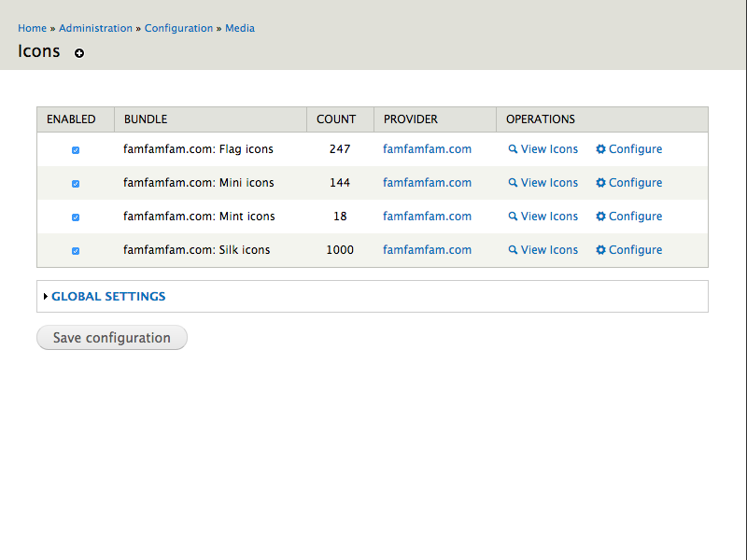Click the Global Settings disclosure triangle
Image resolution: width=747 pixels, height=560 pixels.
tap(46, 297)
